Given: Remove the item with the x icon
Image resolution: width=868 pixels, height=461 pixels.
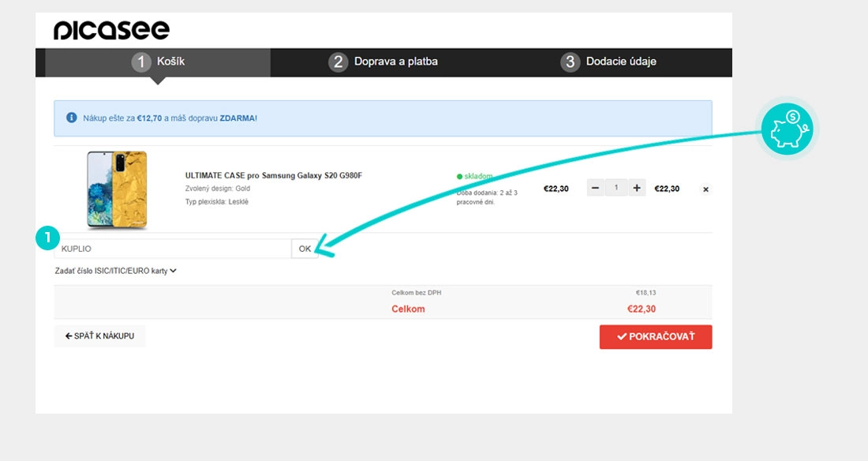Looking at the screenshot, I should [x=705, y=189].
